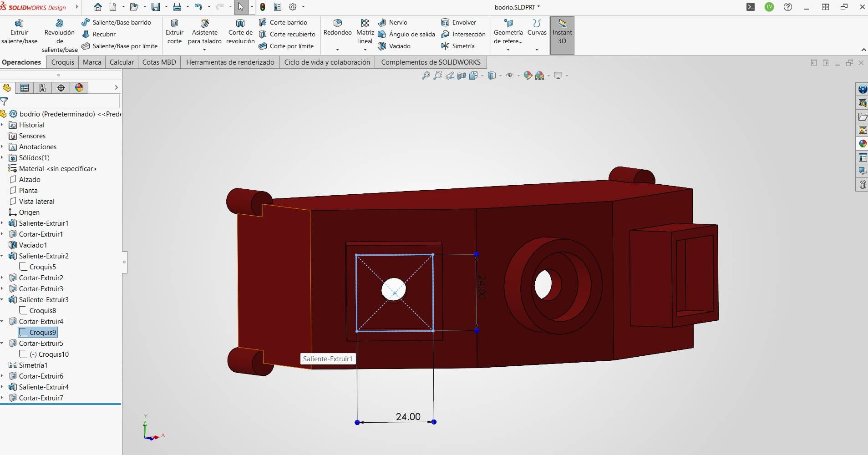Open the Options gear icon

click(293, 7)
